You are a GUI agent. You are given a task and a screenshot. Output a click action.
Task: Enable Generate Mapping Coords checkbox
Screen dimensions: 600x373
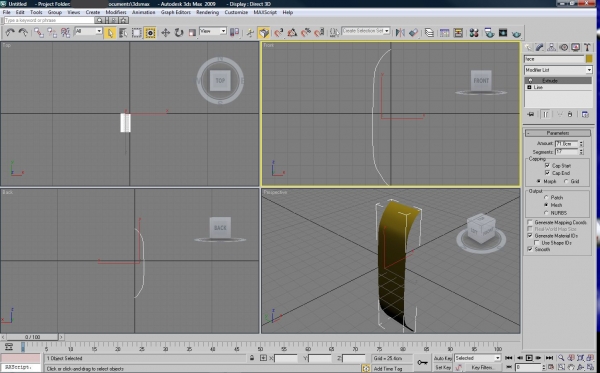tap(530, 222)
